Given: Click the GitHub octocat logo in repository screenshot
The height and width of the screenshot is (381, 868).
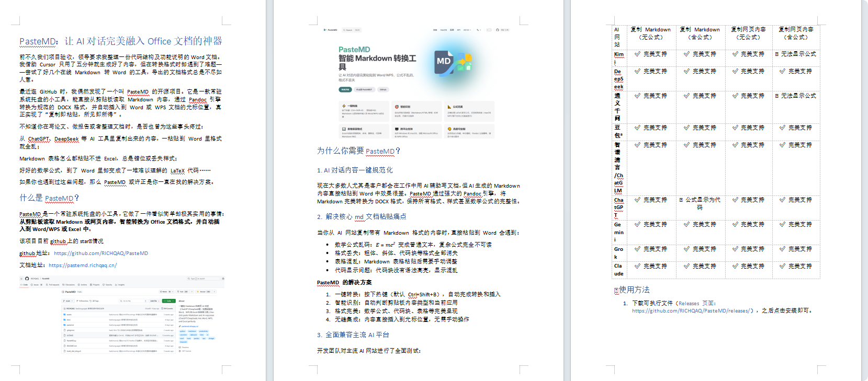Looking at the screenshot, I should (27, 279).
